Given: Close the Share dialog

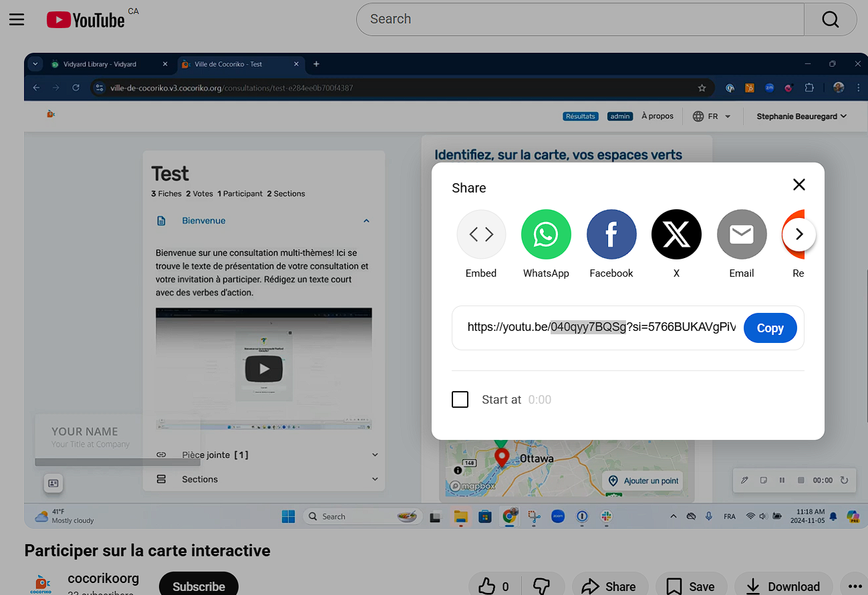Looking at the screenshot, I should pos(799,185).
